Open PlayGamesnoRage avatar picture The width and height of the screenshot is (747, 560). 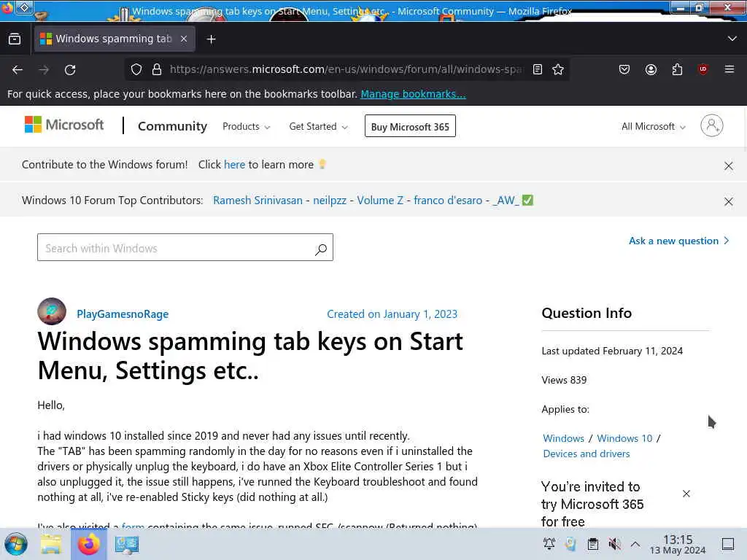click(52, 311)
